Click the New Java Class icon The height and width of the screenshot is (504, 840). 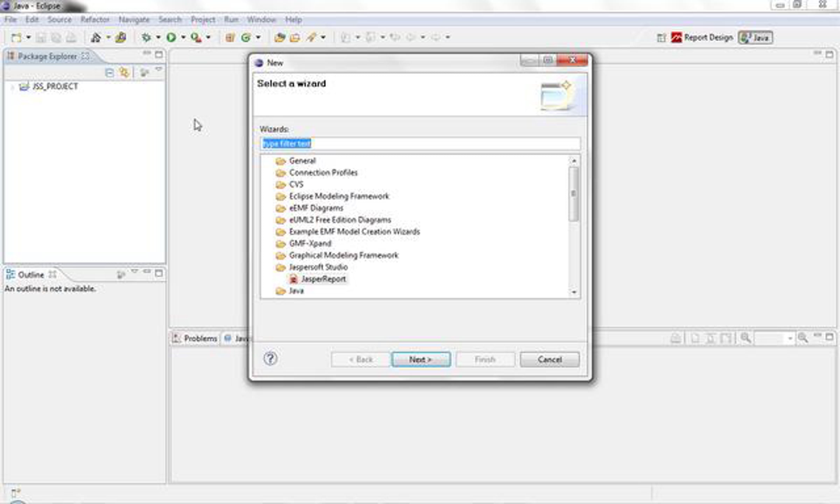click(x=246, y=37)
